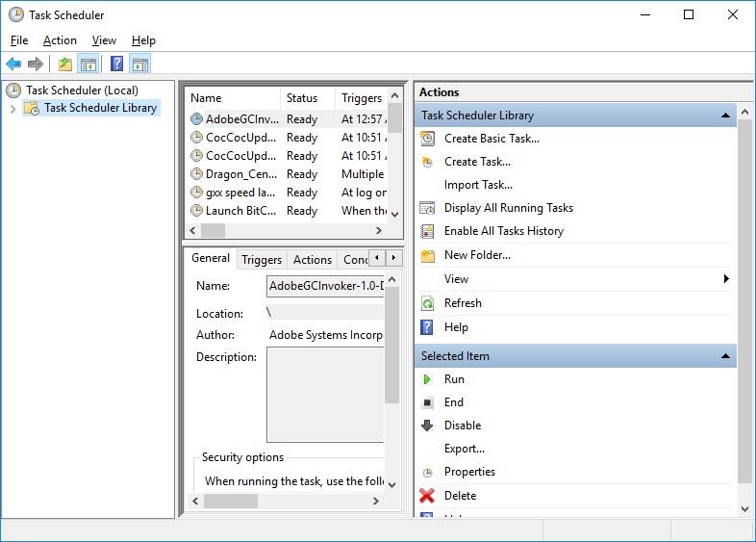Click the details pane vertical scrollbar thumb
The height and width of the screenshot is (542, 756).
[392, 346]
